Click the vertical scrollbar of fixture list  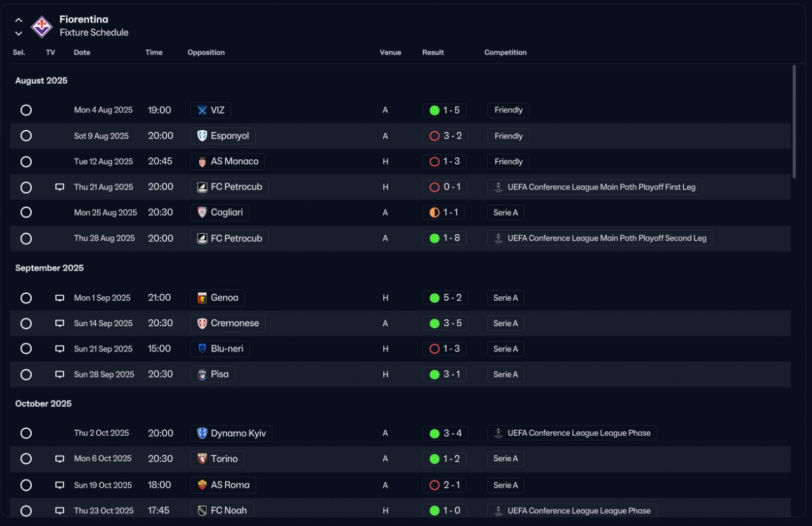[794, 121]
